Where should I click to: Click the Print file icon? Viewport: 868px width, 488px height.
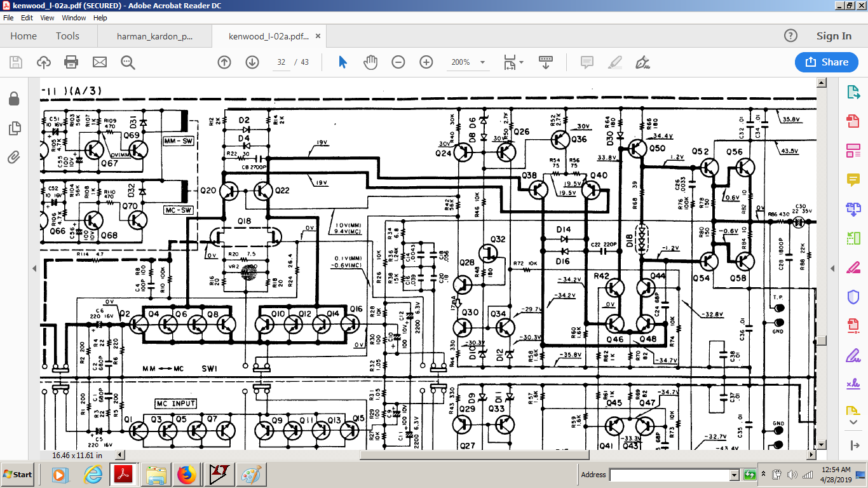click(71, 62)
